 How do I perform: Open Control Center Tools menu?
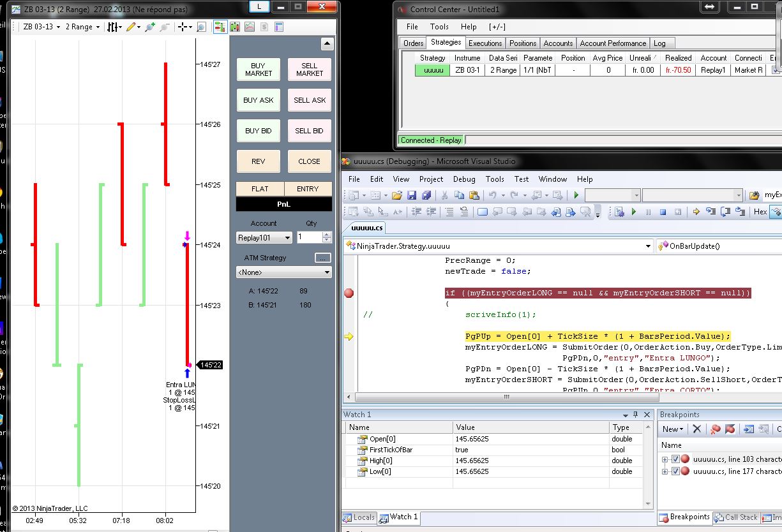point(439,27)
